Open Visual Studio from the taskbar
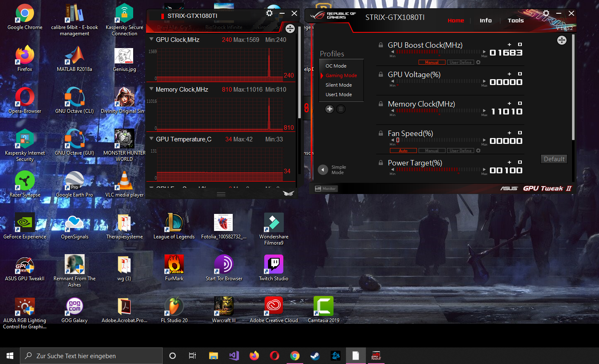The width and height of the screenshot is (599, 364). pyautogui.click(x=234, y=356)
